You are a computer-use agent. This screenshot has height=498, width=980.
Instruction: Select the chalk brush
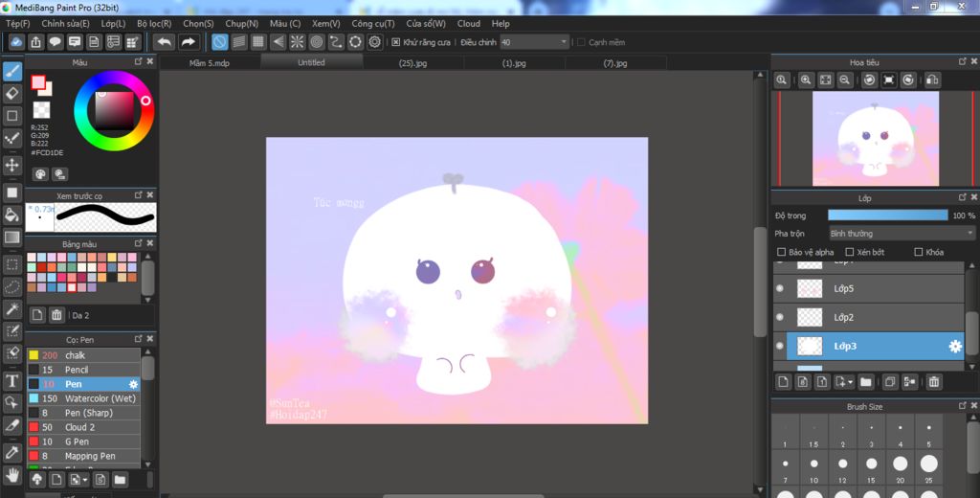point(83,355)
